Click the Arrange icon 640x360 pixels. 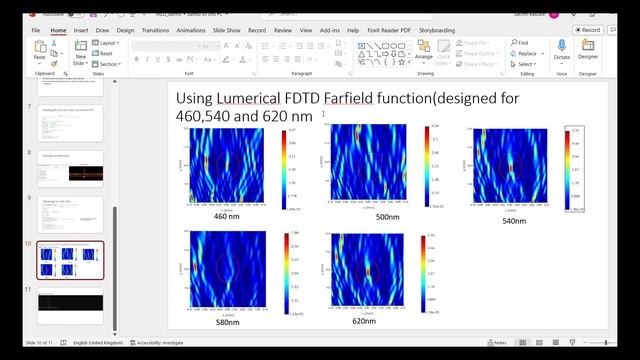pyautogui.click(x=424, y=46)
